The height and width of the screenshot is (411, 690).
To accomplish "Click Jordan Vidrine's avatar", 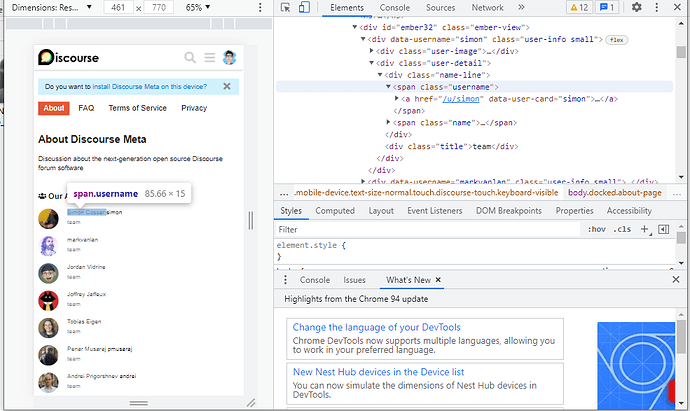I will (48, 273).
